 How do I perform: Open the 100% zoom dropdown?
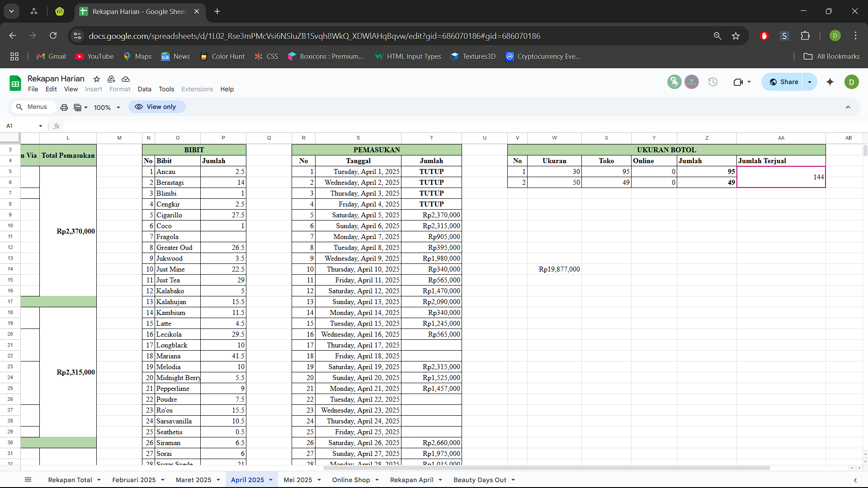tap(107, 108)
